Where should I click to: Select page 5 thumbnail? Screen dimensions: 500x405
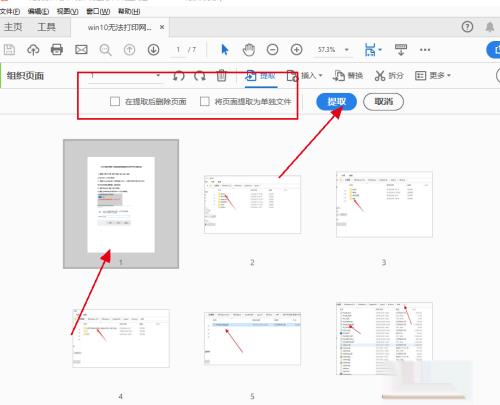pyautogui.click(x=252, y=339)
